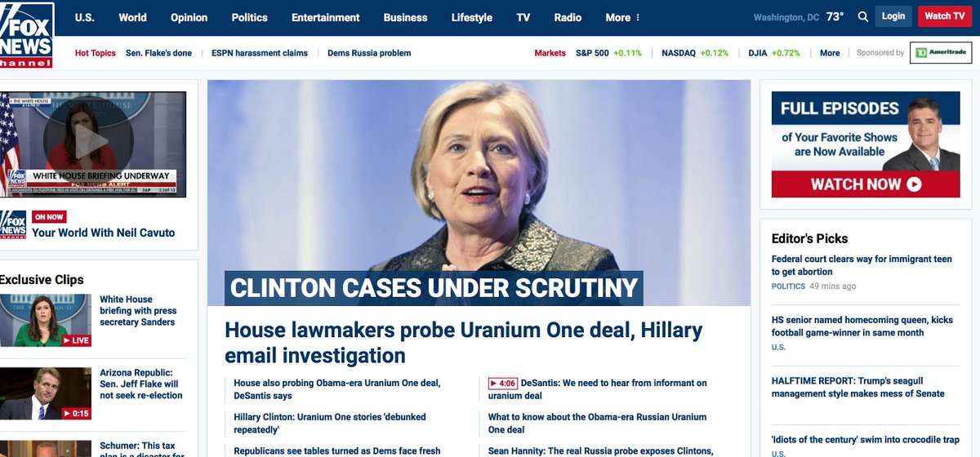Click the Fox News logo

[x=27, y=34]
